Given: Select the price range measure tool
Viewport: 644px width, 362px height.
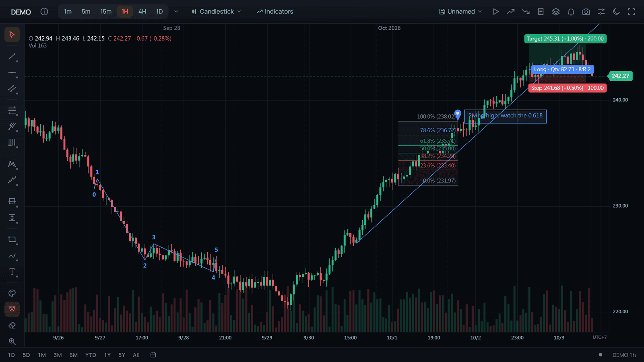Looking at the screenshot, I should tap(12, 218).
